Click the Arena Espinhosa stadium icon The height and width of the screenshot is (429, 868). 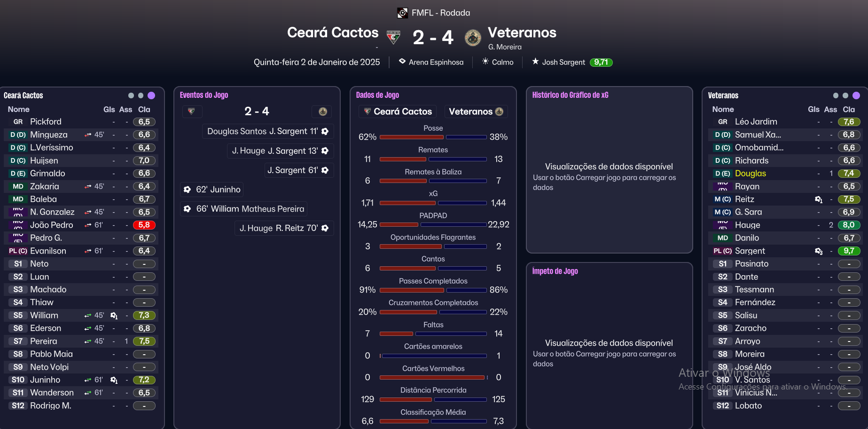[x=402, y=62]
